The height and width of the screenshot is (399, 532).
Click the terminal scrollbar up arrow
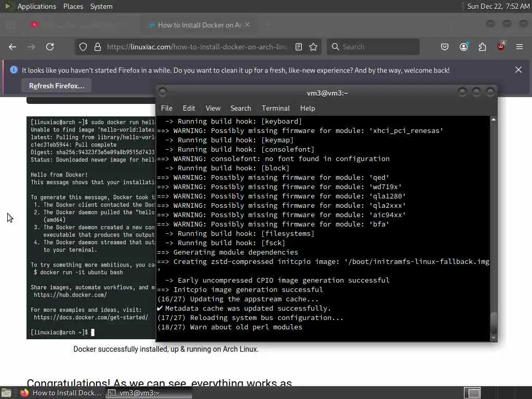(494, 119)
